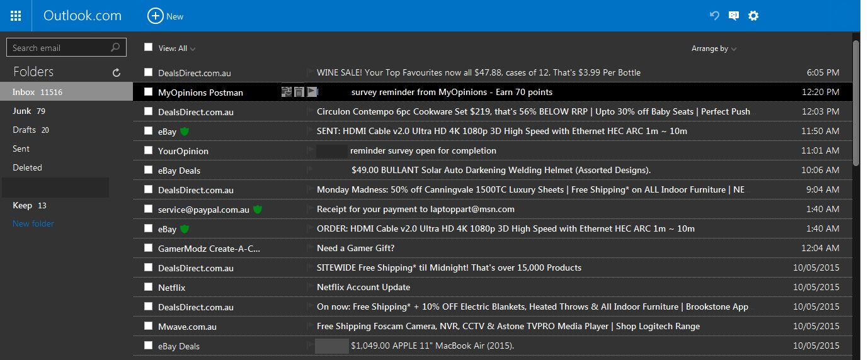Screen dimensions: 868x360
Task: Tick checkbox for eBay Deals MacBook Air email
Action: [148, 346]
